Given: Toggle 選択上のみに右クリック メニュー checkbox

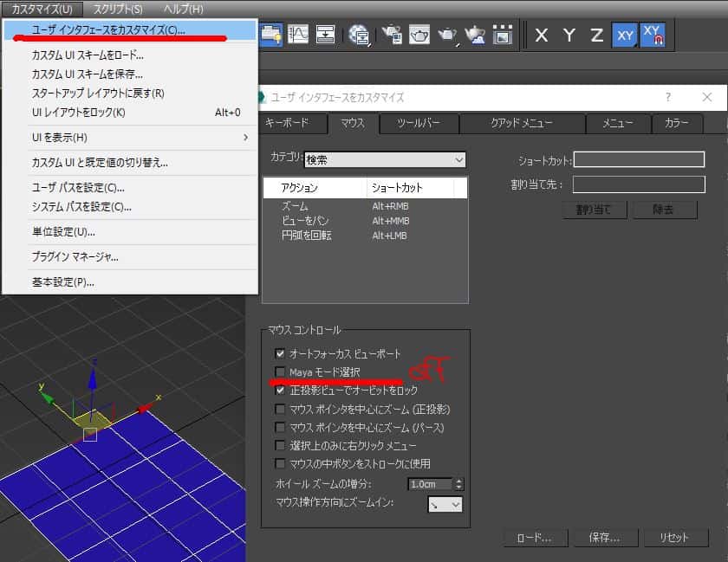Looking at the screenshot, I should [280, 445].
